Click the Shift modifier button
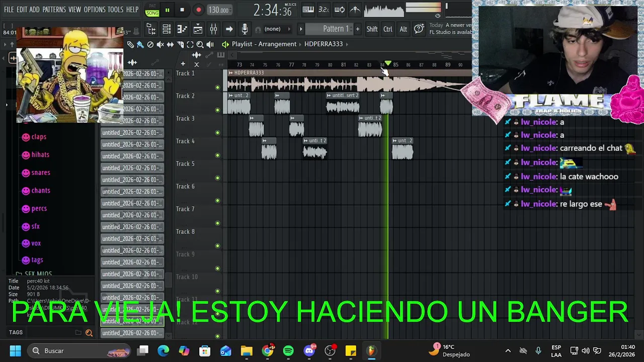This screenshot has width=644, height=362. pyautogui.click(x=372, y=29)
